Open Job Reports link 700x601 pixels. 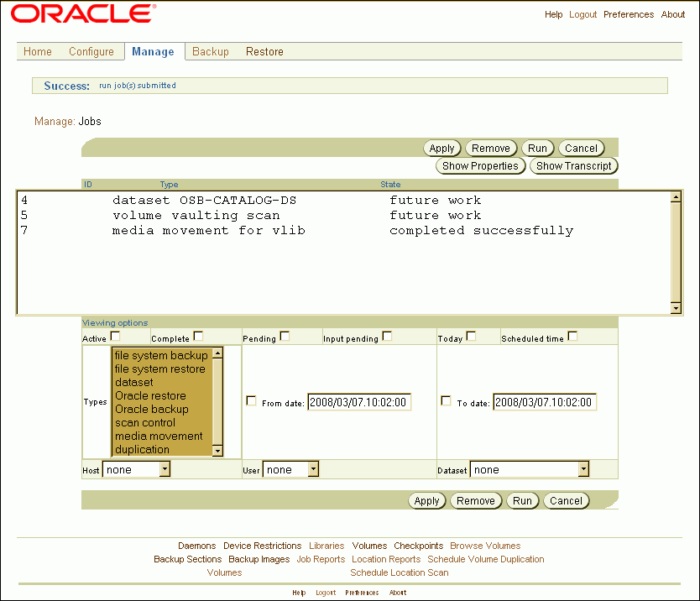click(x=321, y=559)
